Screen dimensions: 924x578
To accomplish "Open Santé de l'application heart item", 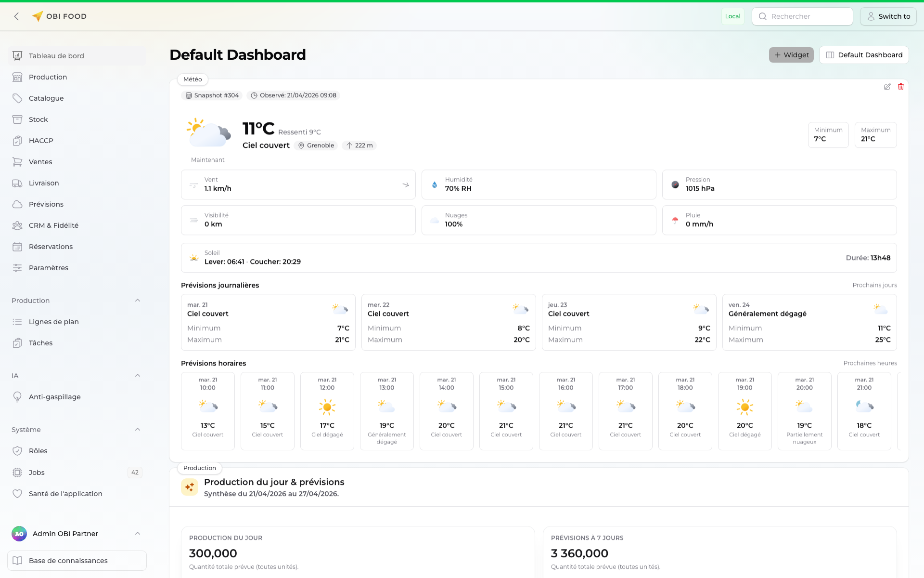I will 65,494.
